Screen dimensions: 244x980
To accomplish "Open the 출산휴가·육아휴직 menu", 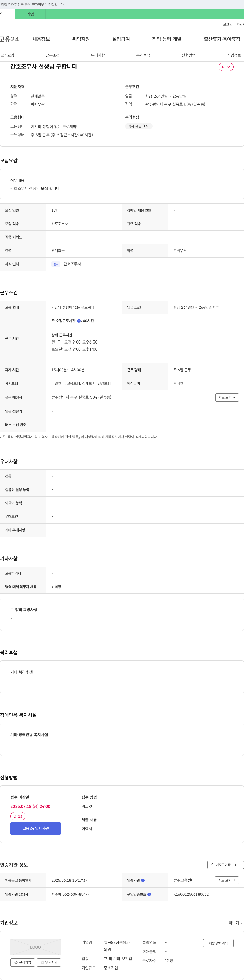I will coord(222,39).
